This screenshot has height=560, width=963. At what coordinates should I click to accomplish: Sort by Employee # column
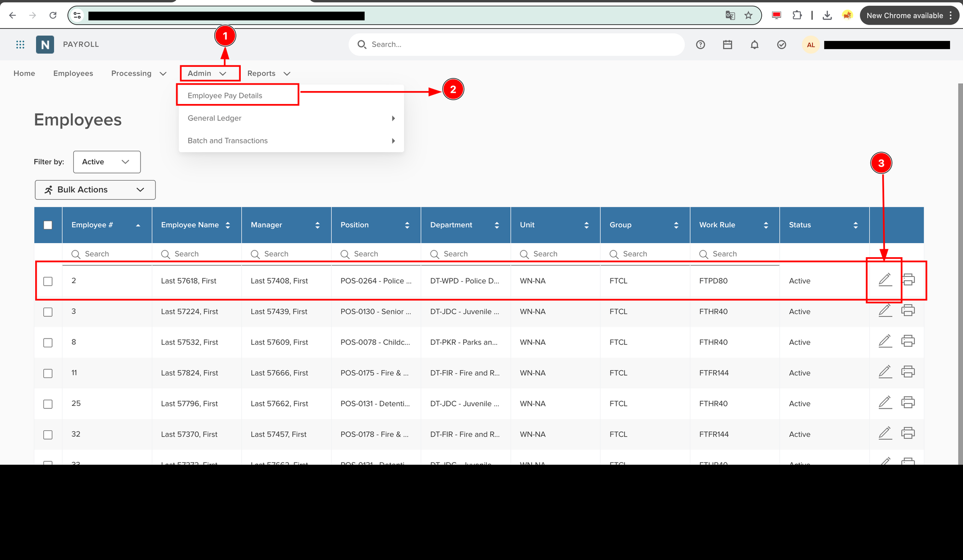pyautogui.click(x=106, y=225)
